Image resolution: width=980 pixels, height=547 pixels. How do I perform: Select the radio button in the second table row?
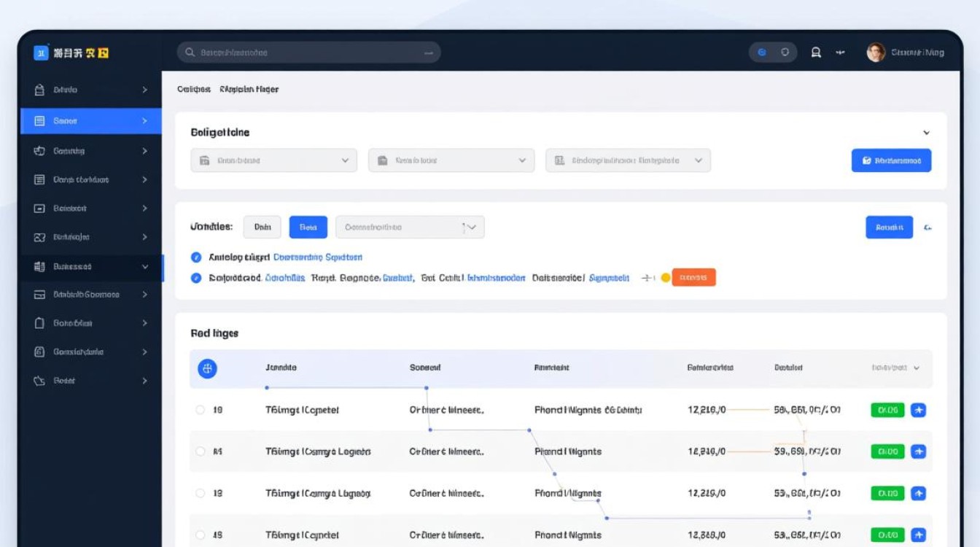pyautogui.click(x=201, y=451)
